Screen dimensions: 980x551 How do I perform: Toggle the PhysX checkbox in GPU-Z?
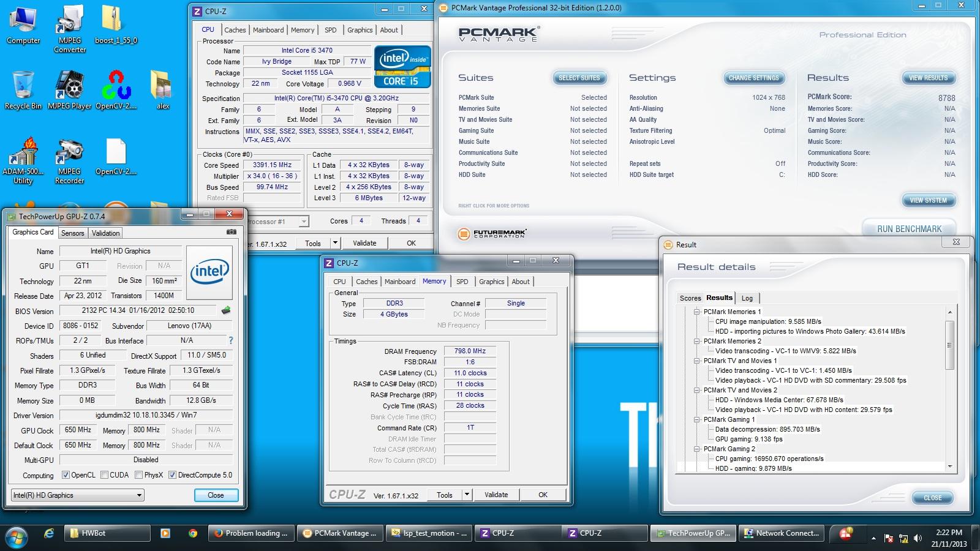pyautogui.click(x=138, y=475)
